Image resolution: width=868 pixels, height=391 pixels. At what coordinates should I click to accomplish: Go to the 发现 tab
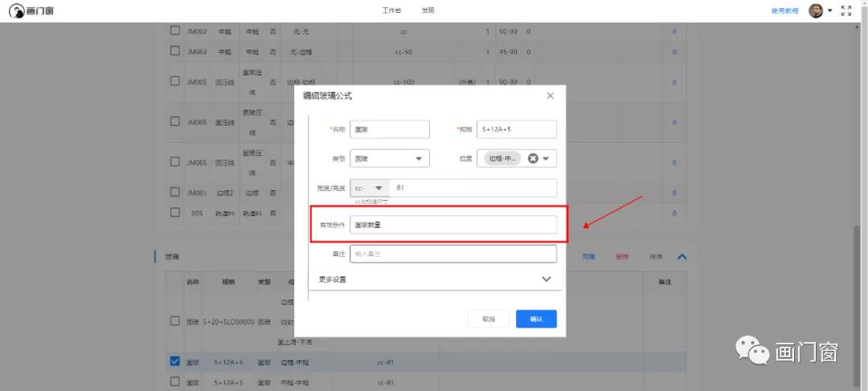(x=428, y=10)
